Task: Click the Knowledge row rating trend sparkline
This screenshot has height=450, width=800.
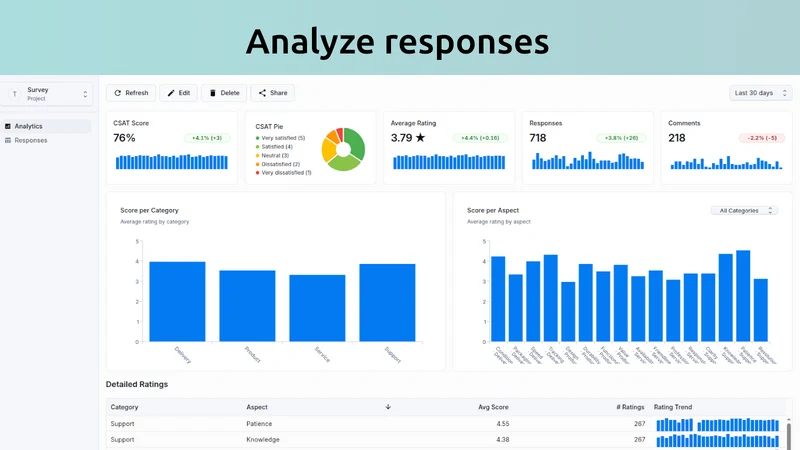Action: pyautogui.click(x=717, y=440)
